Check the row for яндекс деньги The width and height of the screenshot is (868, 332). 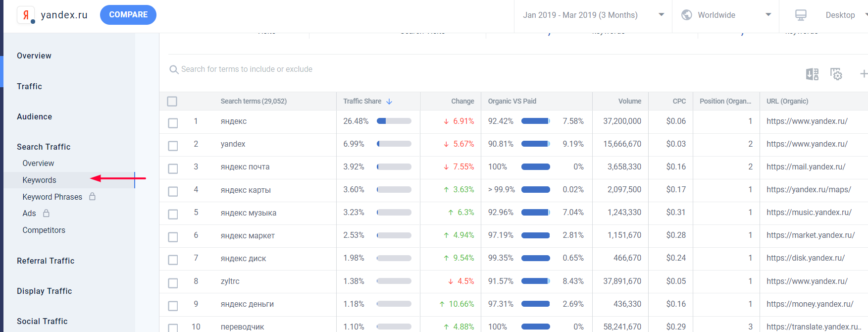[x=173, y=306]
